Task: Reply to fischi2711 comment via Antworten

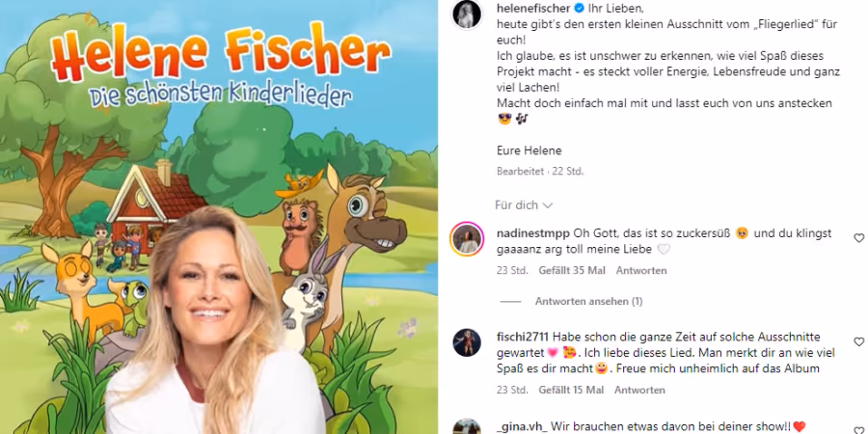Action: [639, 391]
